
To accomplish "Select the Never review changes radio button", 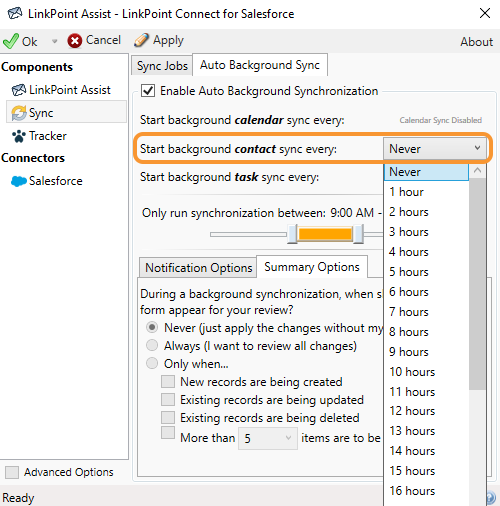I will (152, 327).
